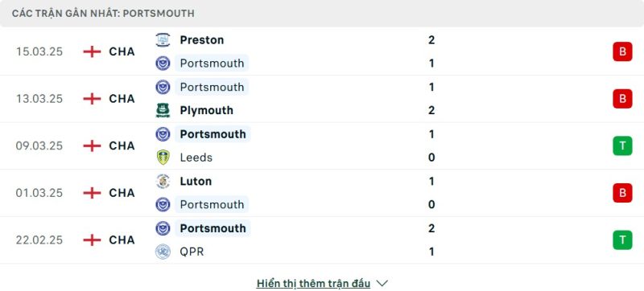This screenshot has height=291, width=644.
Task: Click the 01.03.25 match date
Action: 39,193
